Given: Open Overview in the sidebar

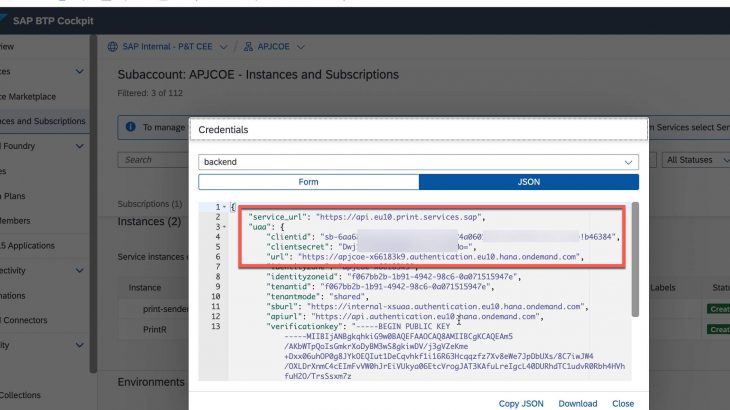Looking at the screenshot, I should (x=7, y=47).
